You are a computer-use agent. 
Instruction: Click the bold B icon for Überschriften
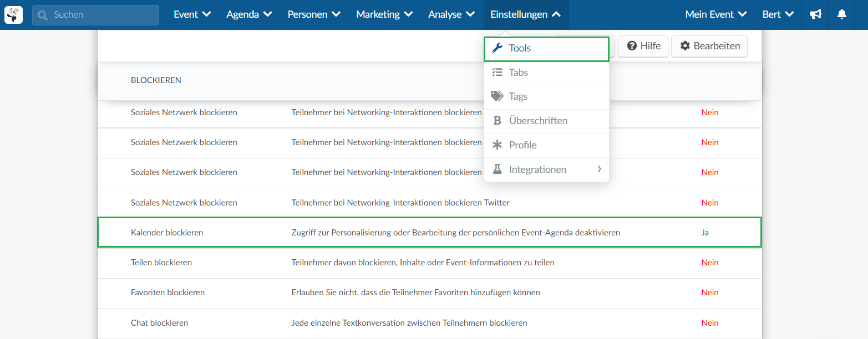[x=498, y=121]
